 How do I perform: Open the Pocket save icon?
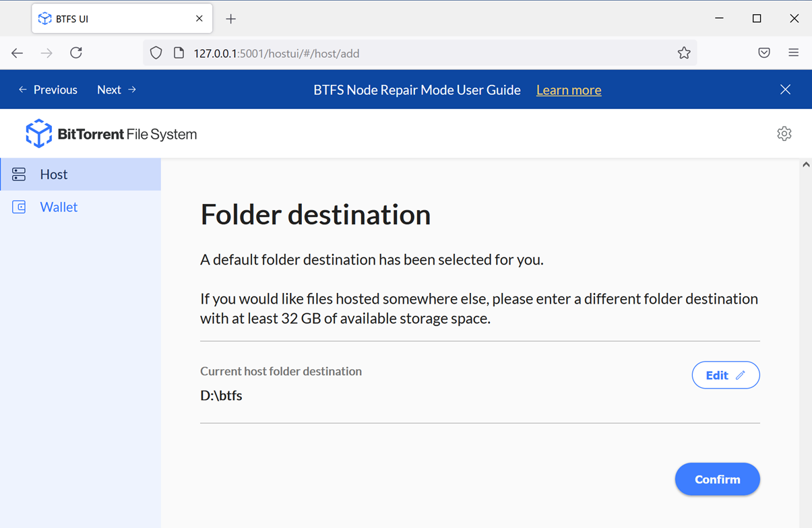point(764,53)
